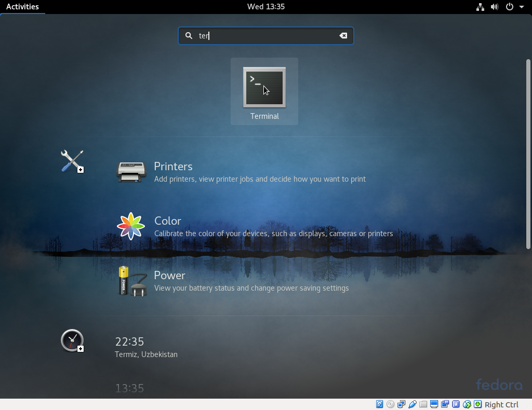Screen dimensions: 532x410
Task: Click VirtualBox optical disc icon
Action: (x=390, y=404)
